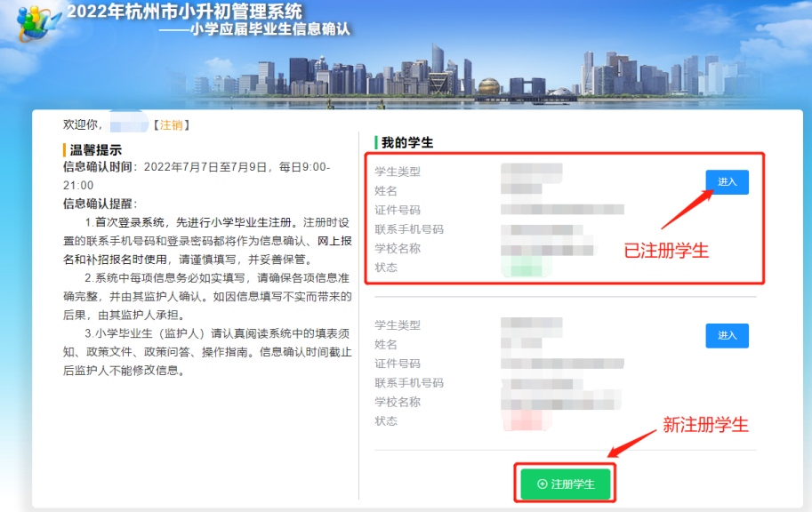812x512 pixels.
Task: Click the red status badge of second student
Action: tap(527, 420)
